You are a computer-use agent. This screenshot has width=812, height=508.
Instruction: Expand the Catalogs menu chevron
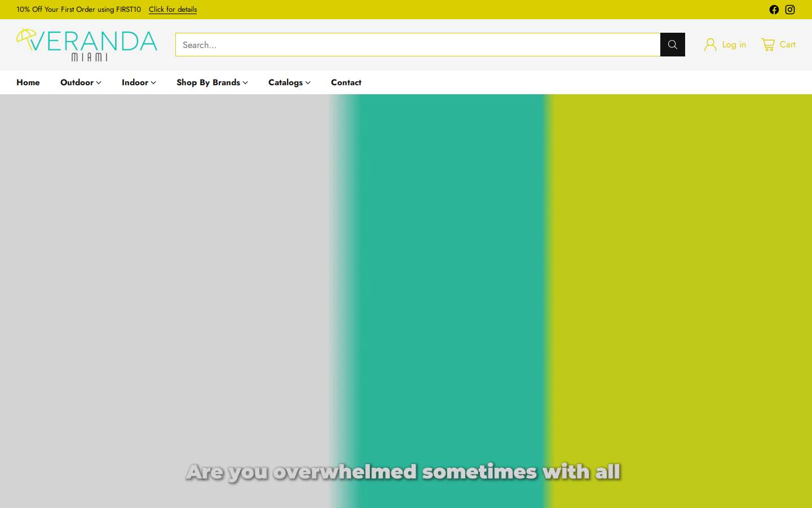(x=308, y=82)
